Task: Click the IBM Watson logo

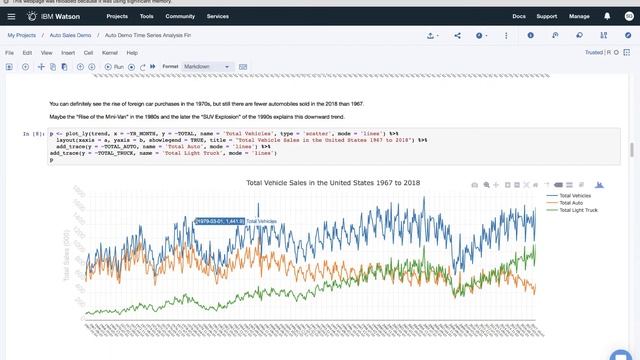Action: pyautogui.click(x=53, y=16)
